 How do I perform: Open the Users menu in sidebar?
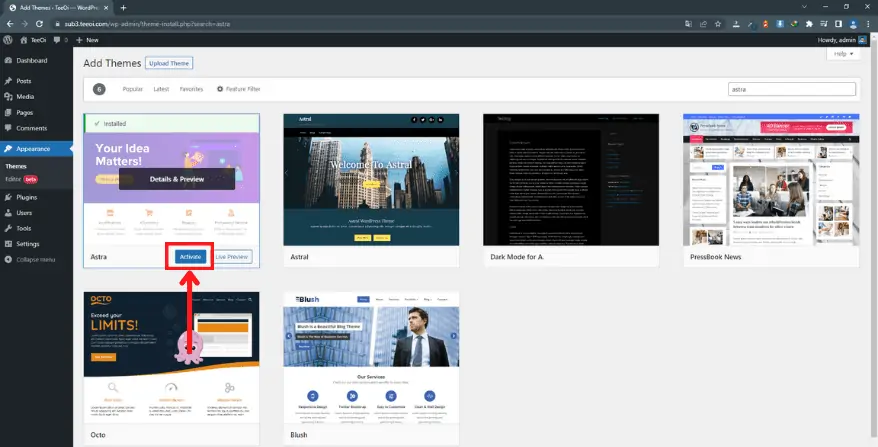(x=36, y=213)
